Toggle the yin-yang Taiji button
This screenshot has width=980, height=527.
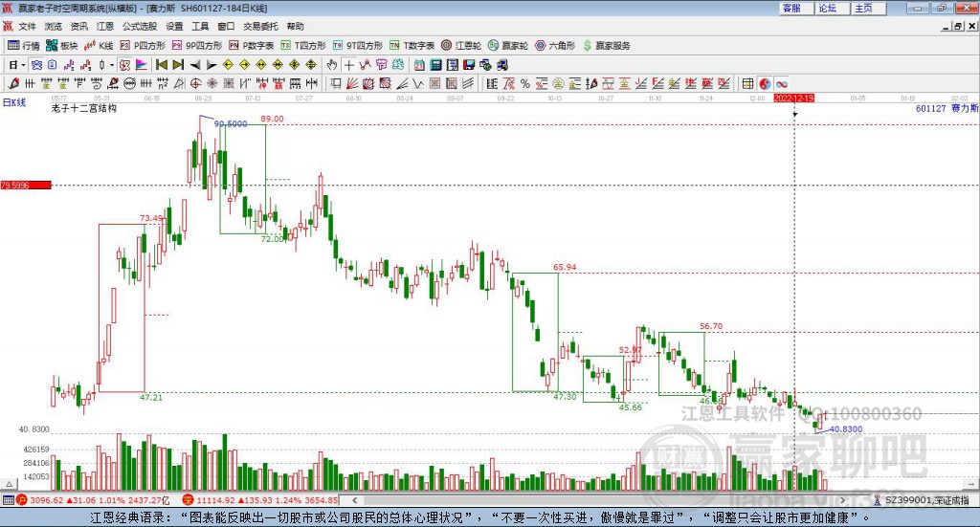pos(765,83)
